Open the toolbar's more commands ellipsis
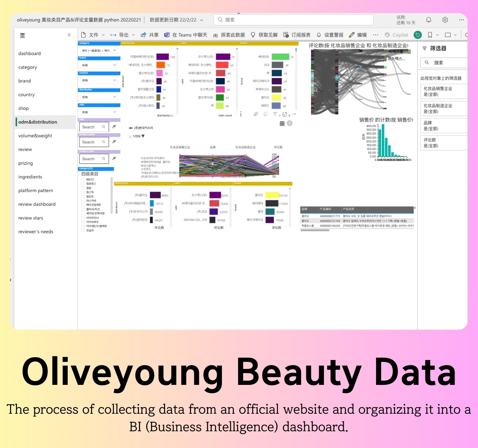Image resolution: width=478 pixels, height=448 pixels. point(375,35)
